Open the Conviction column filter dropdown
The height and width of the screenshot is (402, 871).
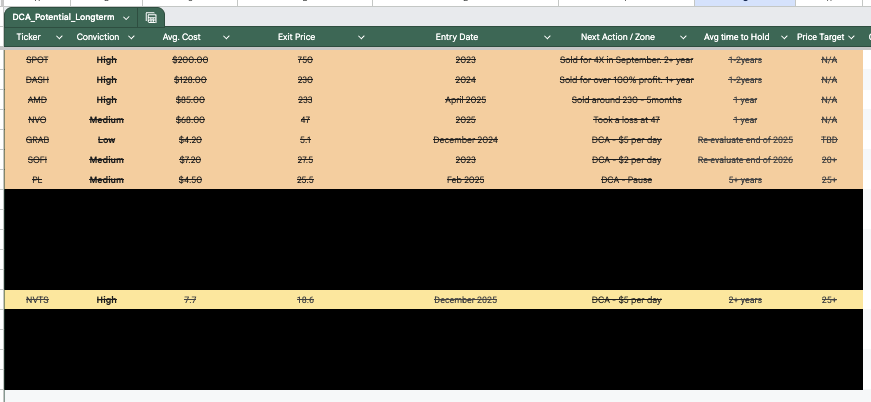pyautogui.click(x=131, y=37)
